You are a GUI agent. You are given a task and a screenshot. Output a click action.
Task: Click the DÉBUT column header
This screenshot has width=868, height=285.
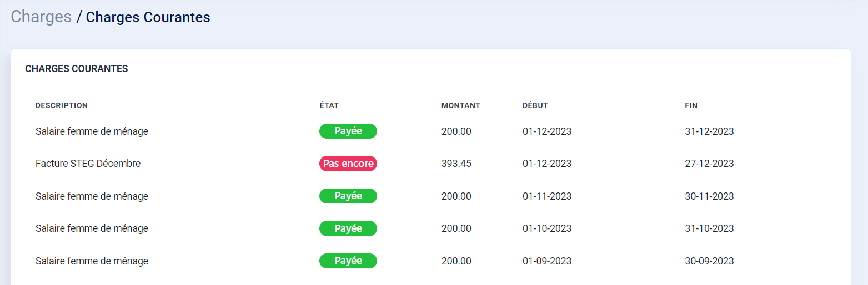coord(535,105)
